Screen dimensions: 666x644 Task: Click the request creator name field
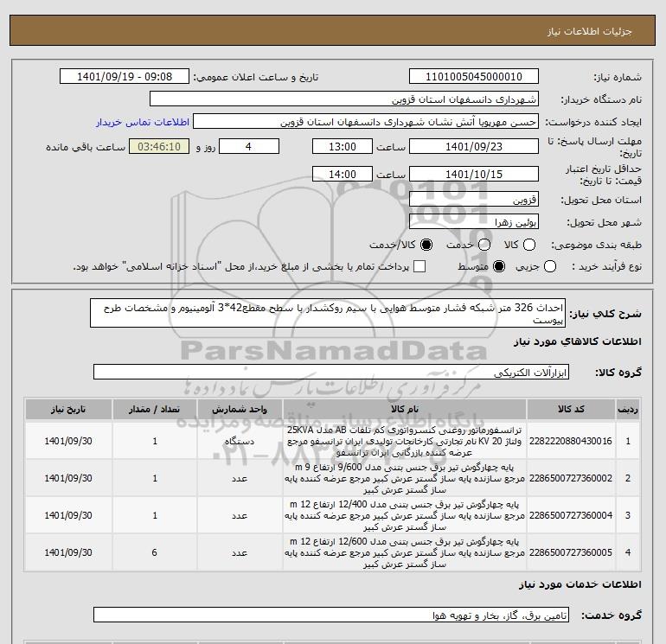[366, 122]
